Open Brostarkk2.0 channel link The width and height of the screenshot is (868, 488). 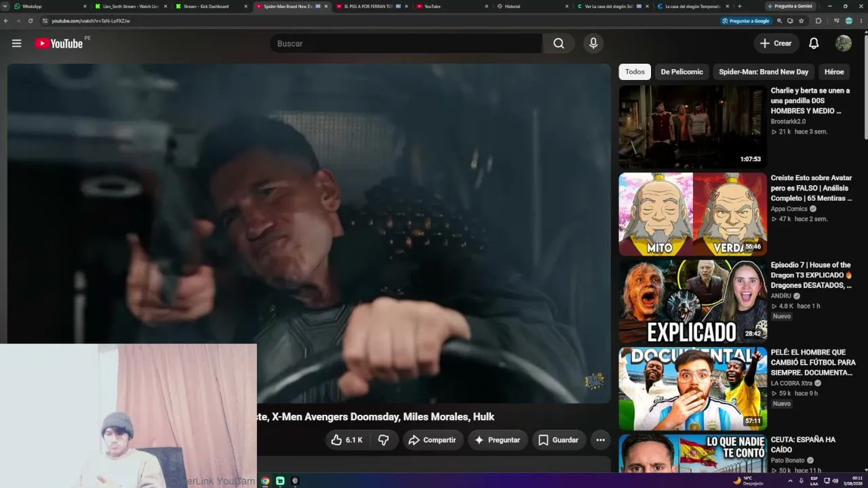pyautogui.click(x=788, y=121)
